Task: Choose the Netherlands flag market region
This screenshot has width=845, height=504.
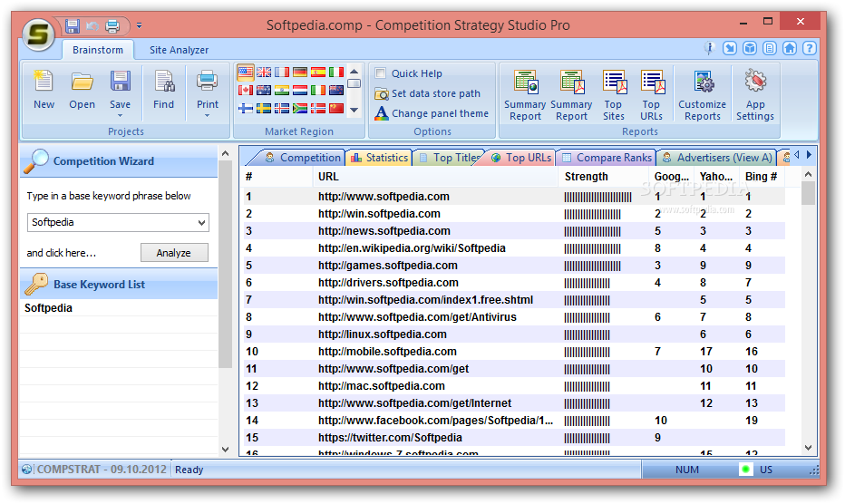Action: coord(300,91)
